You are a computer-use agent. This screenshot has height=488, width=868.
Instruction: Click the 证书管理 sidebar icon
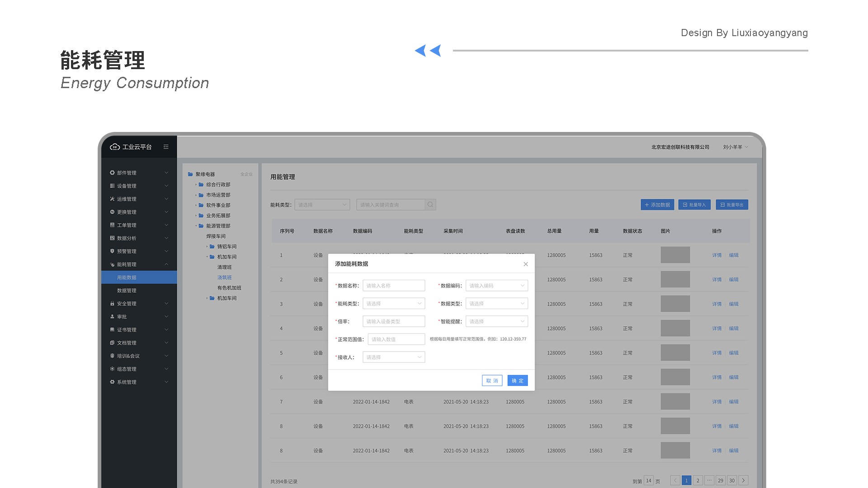pyautogui.click(x=112, y=330)
